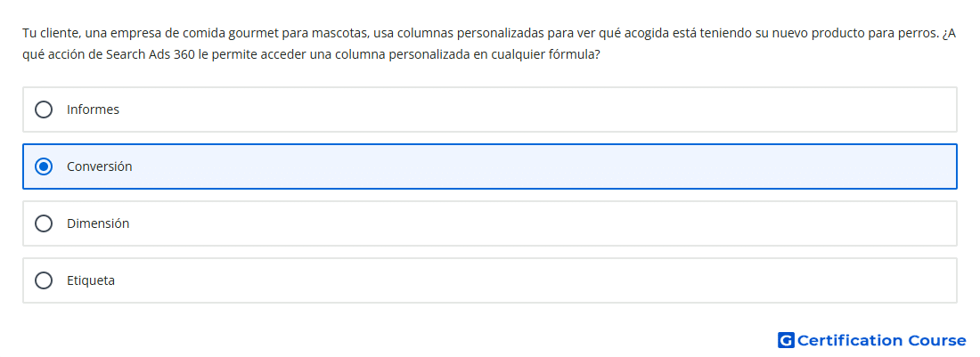Click the 'Dimensión' answer label text
The width and height of the screenshot is (980, 357).
click(98, 223)
